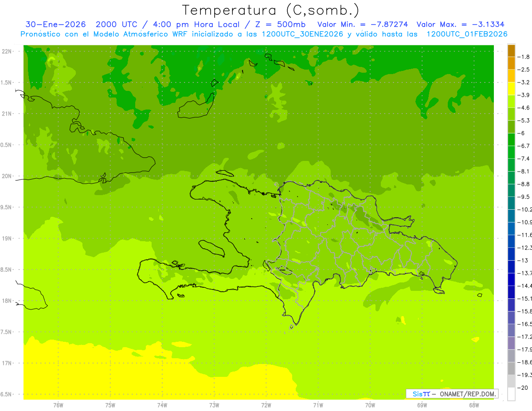
Task: Click the '-9.5' colorbar value
Action: coord(524,197)
